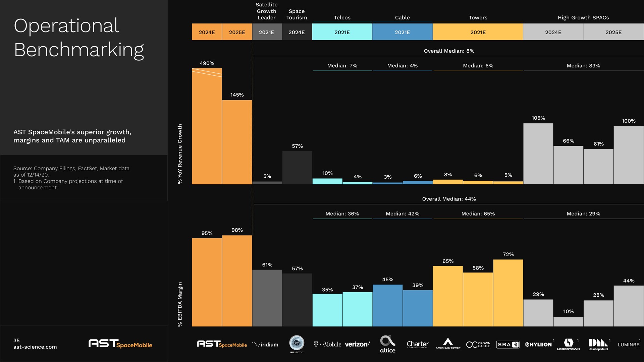Click the 98% EBITDA margin orange bar

coord(237,281)
